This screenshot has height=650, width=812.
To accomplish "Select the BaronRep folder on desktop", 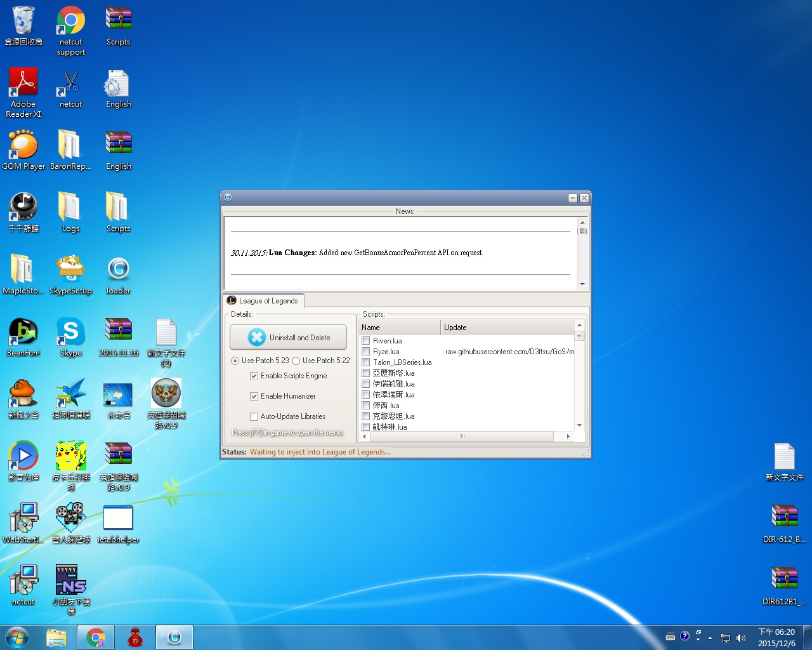I will (71, 151).
